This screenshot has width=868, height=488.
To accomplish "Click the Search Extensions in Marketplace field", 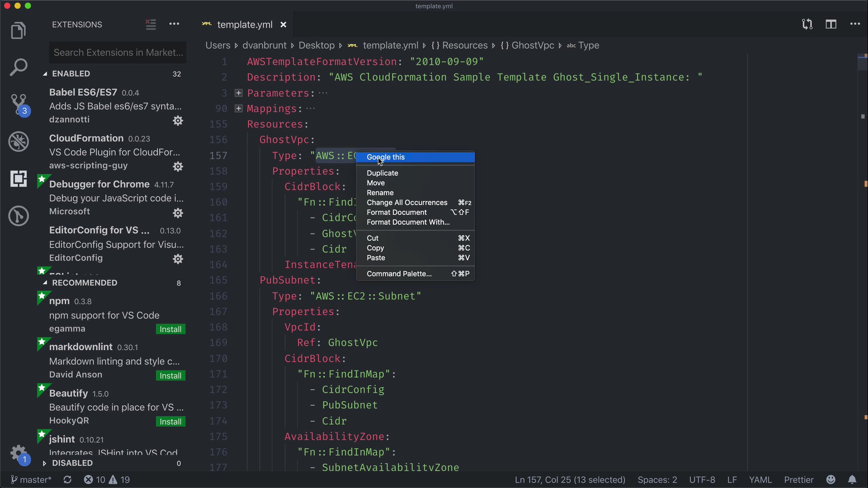I will pyautogui.click(x=118, y=52).
